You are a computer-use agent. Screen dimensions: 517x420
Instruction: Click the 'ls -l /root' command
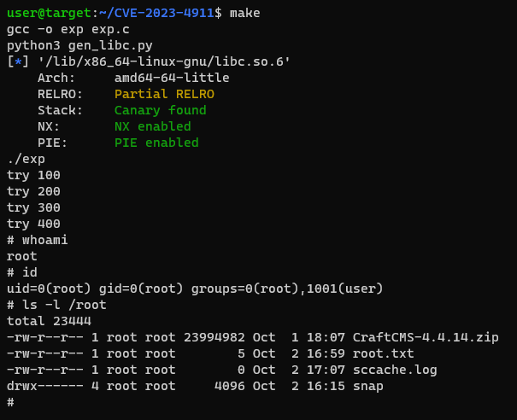[x=64, y=305]
